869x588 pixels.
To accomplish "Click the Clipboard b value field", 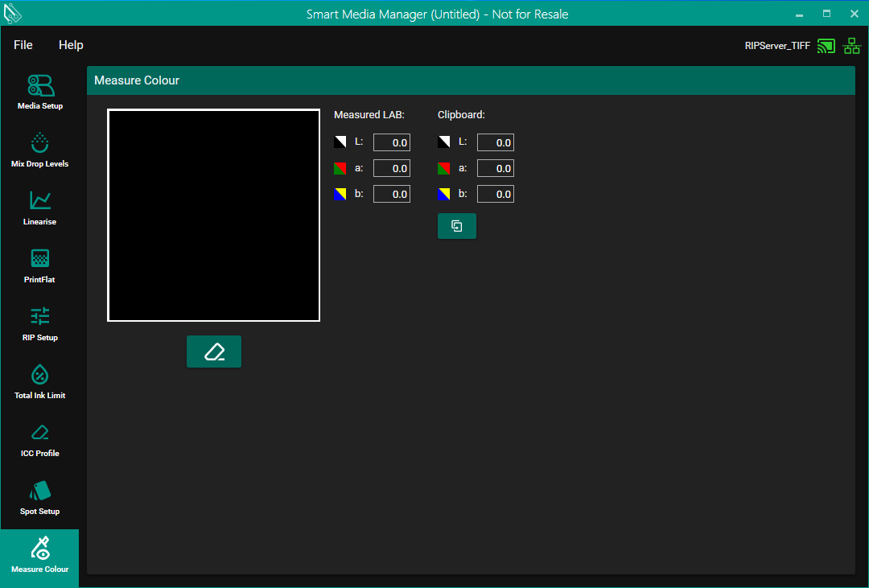I will [495, 194].
